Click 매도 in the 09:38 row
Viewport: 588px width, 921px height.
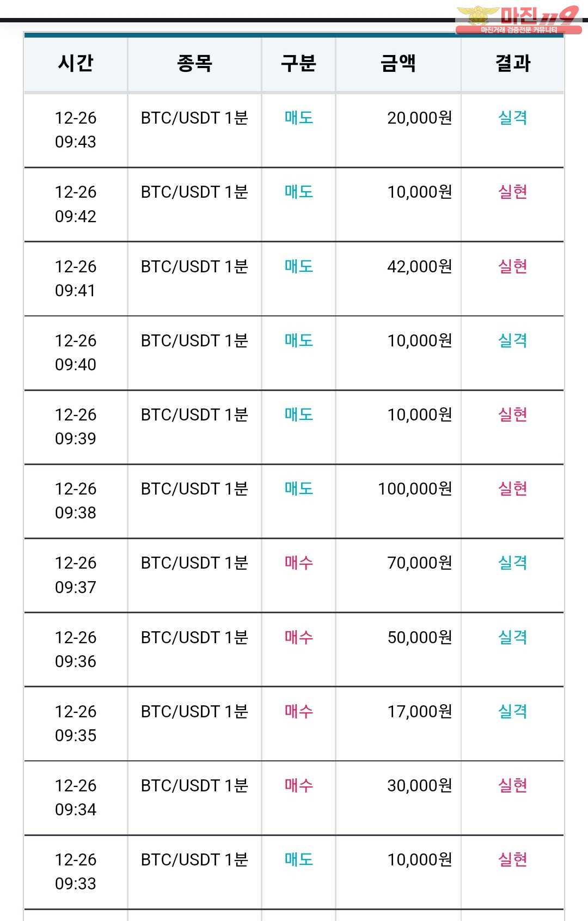299,489
